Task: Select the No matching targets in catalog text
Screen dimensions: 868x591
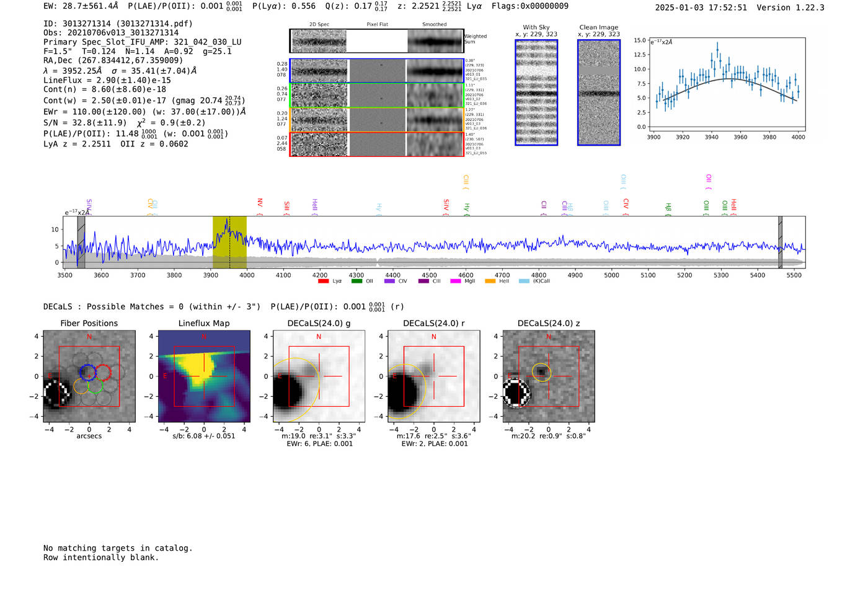Action: click(x=118, y=548)
